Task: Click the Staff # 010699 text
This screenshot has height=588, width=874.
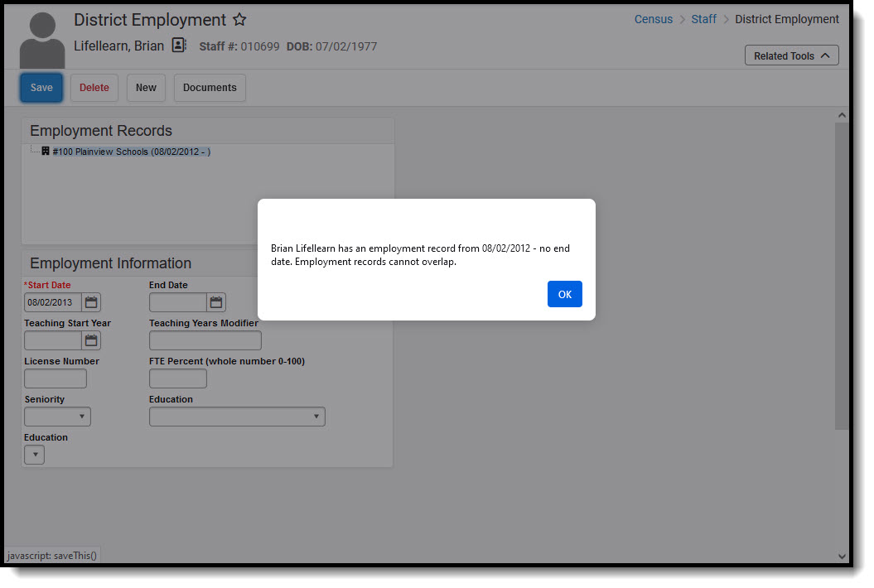Action: (x=239, y=46)
